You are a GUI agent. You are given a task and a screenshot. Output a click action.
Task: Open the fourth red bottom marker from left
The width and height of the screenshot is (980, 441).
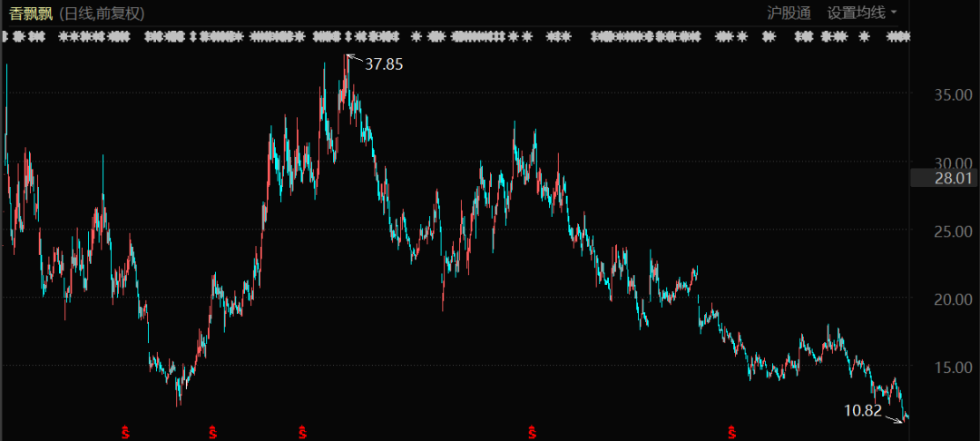[532, 430]
